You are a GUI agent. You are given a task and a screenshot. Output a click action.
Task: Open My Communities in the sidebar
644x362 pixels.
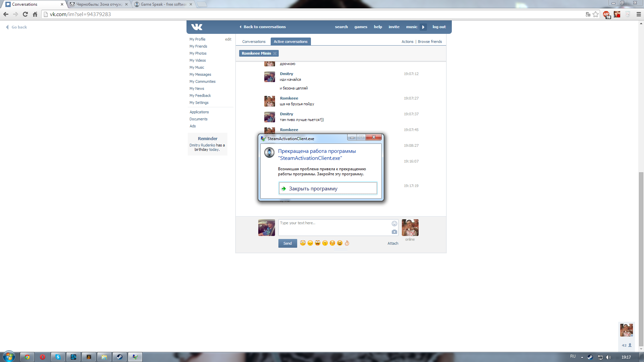pos(202,81)
